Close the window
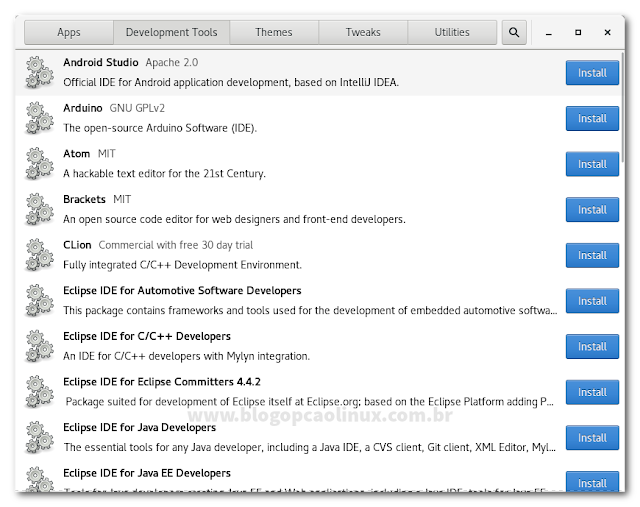 607,32
